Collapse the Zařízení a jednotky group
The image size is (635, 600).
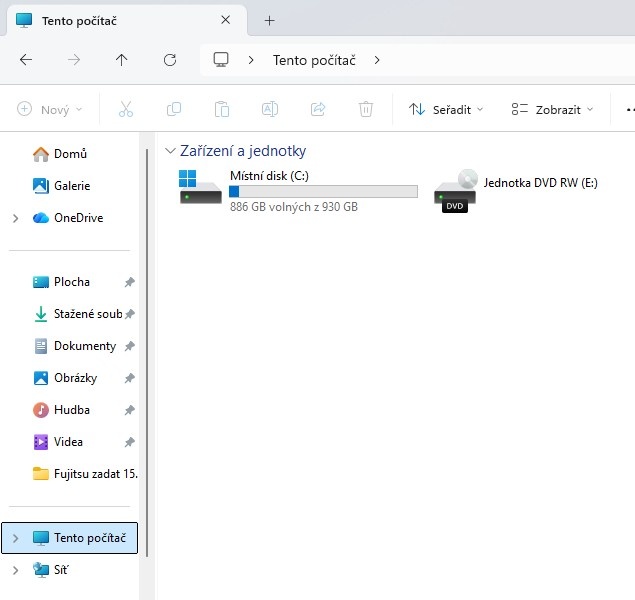click(169, 151)
